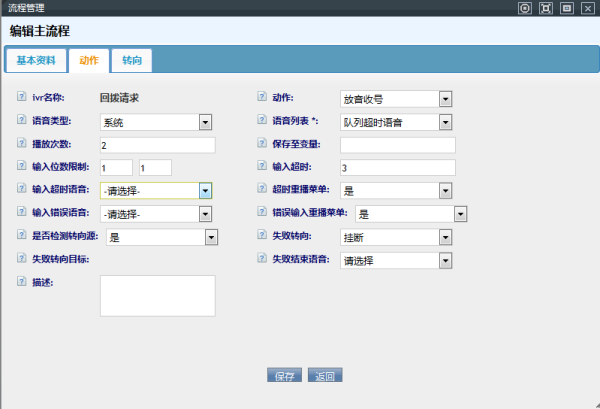Click inside the 描述 text area
This screenshot has height=409, width=600.
tap(158, 295)
